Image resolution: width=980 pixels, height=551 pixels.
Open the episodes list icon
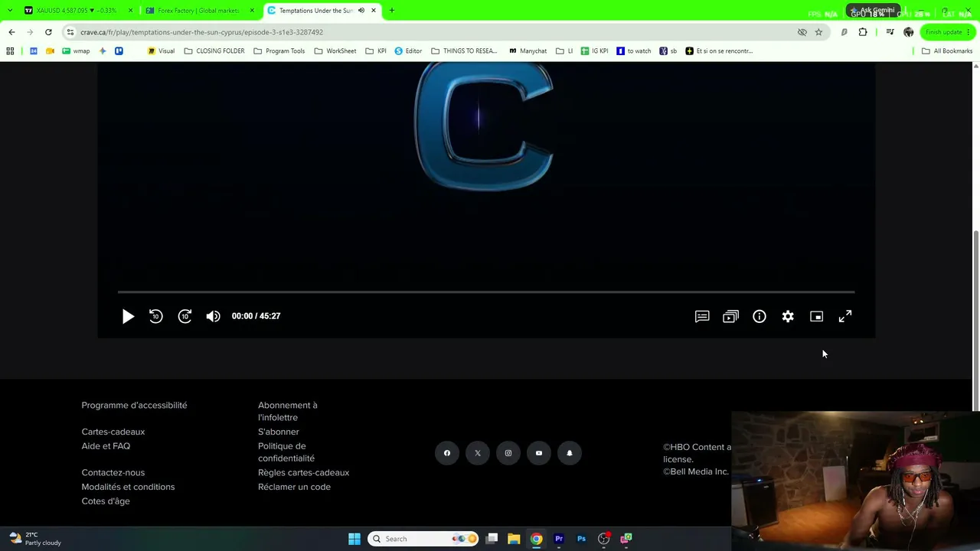click(730, 316)
